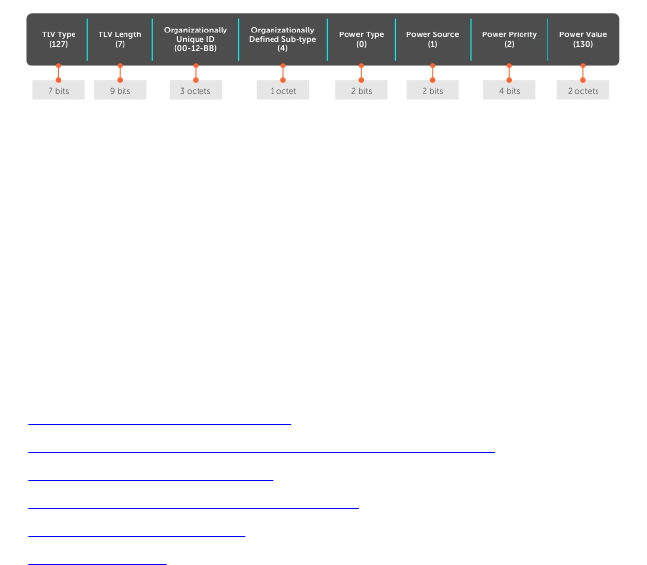Click the Power Priority (2) field
Viewport: 647px width, 565px height.
[x=509, y=39]
